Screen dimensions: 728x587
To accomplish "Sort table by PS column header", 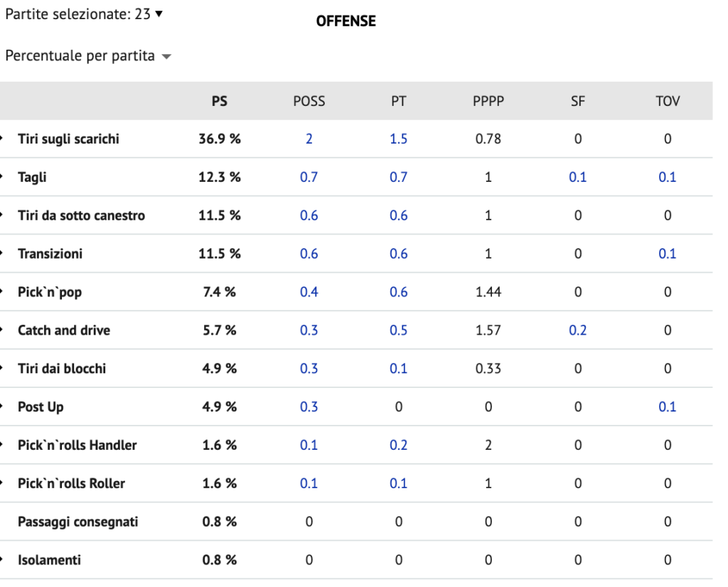I will (x=220, y=101).
